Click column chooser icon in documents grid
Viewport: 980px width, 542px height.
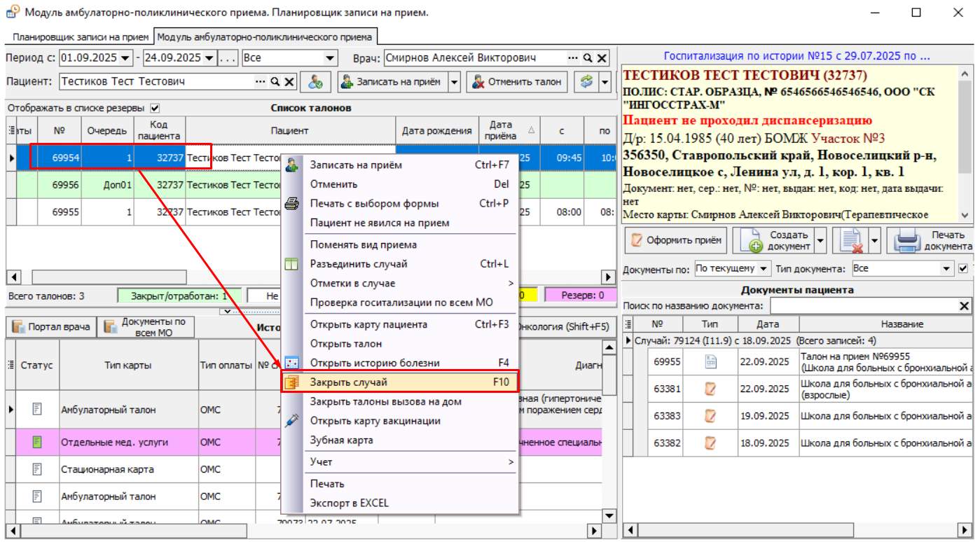coord(628,324)
